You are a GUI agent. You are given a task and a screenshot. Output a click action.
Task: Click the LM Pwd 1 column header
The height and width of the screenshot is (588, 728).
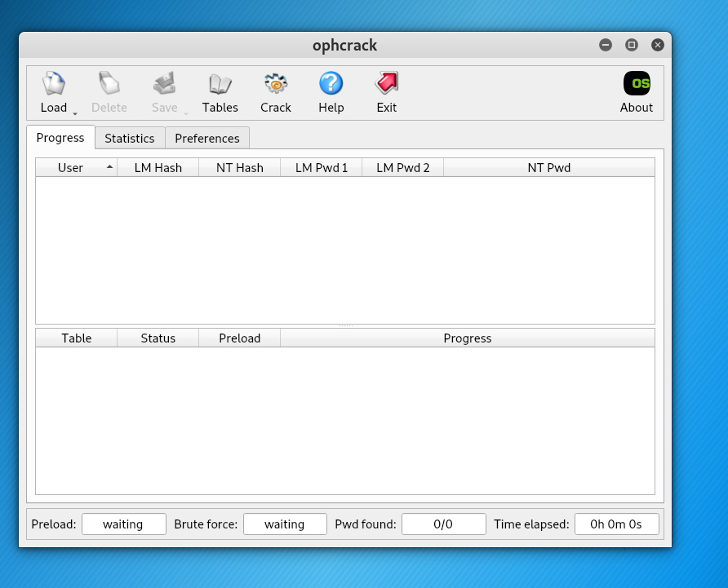coord(322,167)
